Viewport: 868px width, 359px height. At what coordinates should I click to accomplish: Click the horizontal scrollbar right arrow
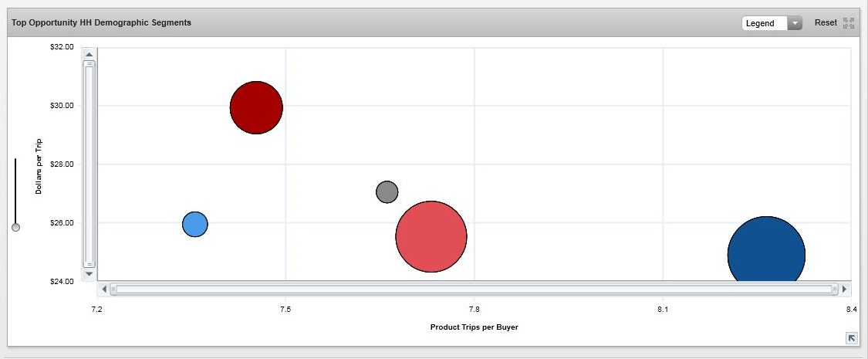point(844,289)
